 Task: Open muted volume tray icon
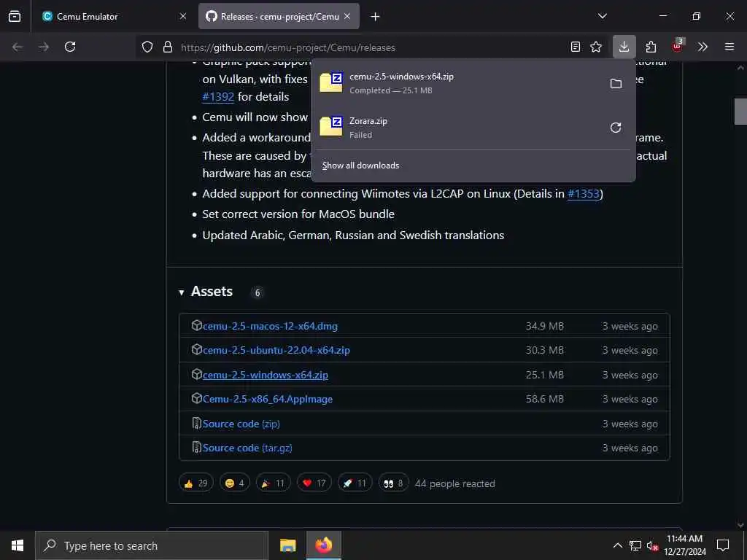[652, 545]
